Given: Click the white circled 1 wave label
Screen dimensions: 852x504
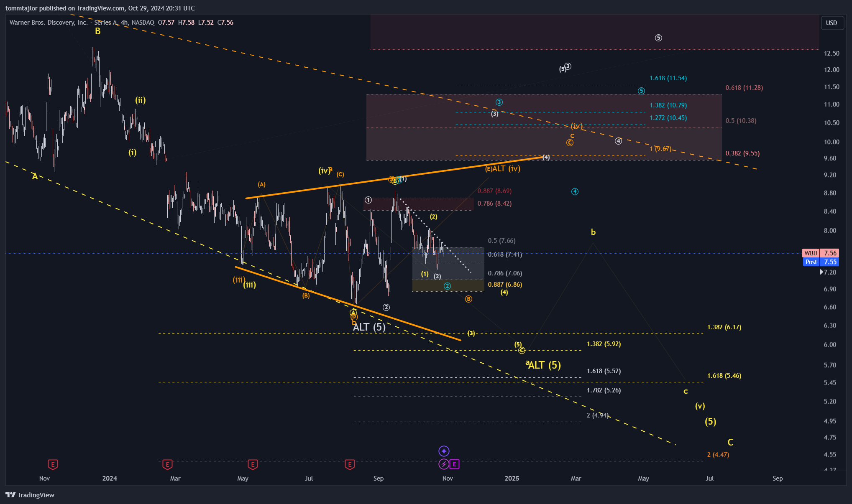Looking at the screenshot, I should click(368, 200).
